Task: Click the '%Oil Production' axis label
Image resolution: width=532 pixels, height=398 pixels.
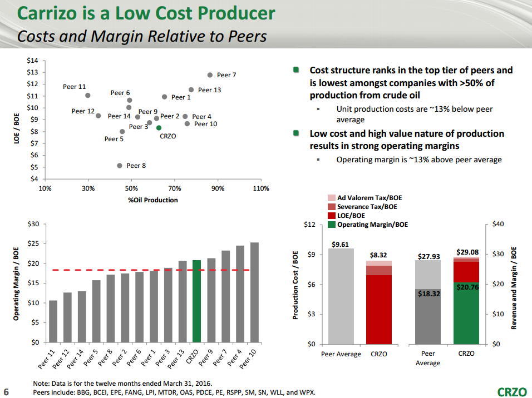Action: point(153,200)
